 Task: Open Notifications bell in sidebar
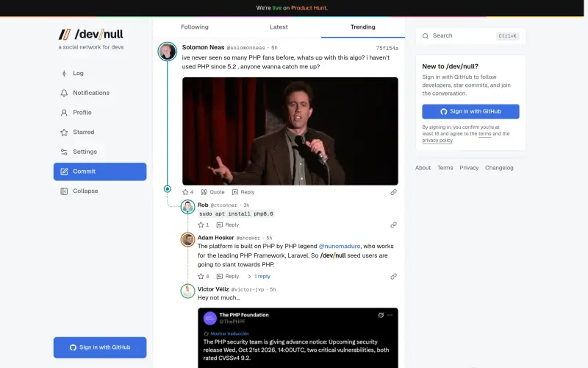pos(100,93)
